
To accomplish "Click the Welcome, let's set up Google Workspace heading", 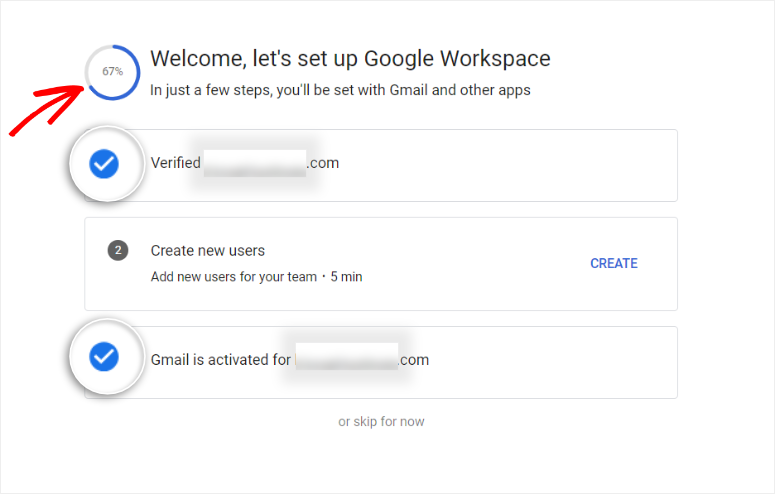I will coord(350,59).
